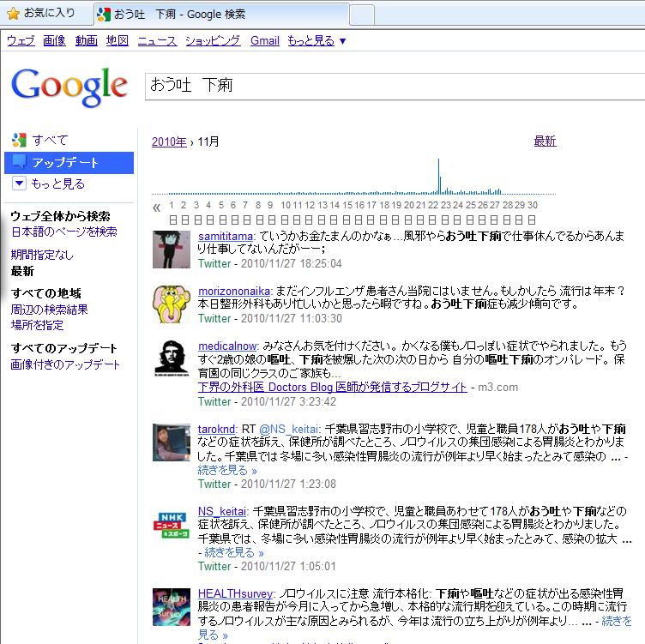Open HEALTHsurvey's avatar image

tap(172, 607)
